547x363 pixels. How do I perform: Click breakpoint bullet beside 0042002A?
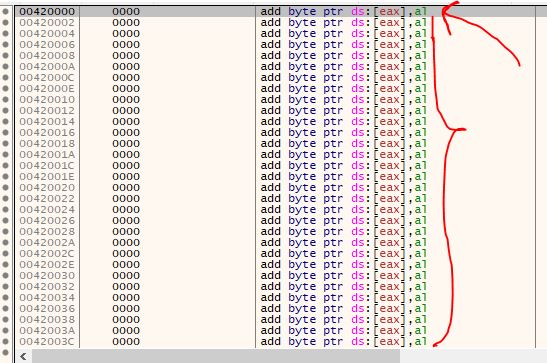pos(5,242)
